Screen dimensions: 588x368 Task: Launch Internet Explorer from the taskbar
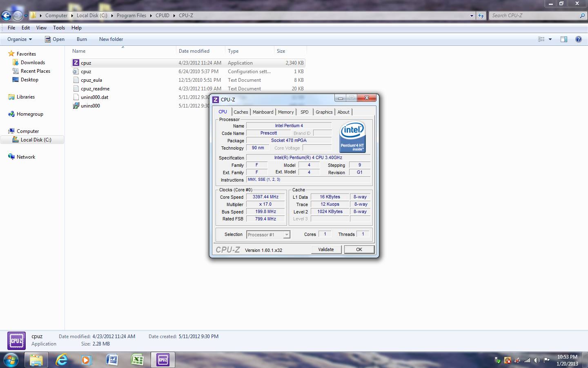62,360
